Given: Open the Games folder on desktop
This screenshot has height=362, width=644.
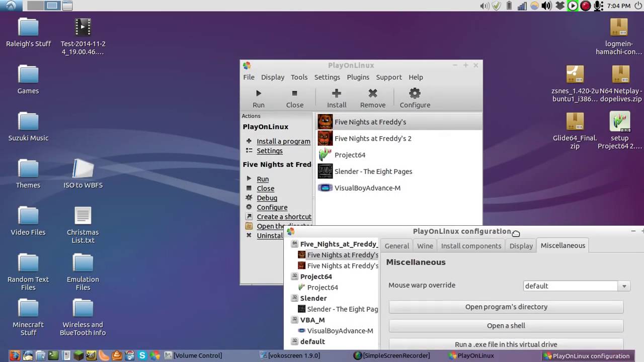Looking at the screenshot, I should (28, 79).
